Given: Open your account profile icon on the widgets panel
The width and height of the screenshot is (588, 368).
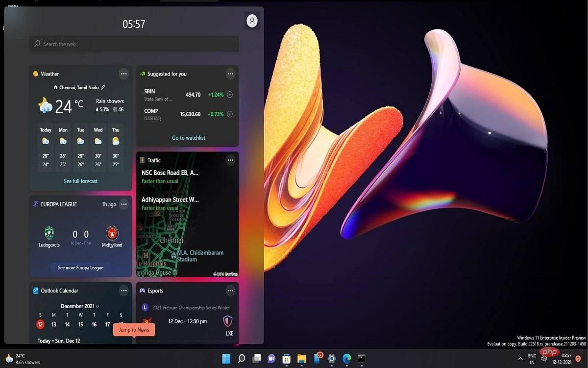Looking at the screenshot, I should [251, 21].
